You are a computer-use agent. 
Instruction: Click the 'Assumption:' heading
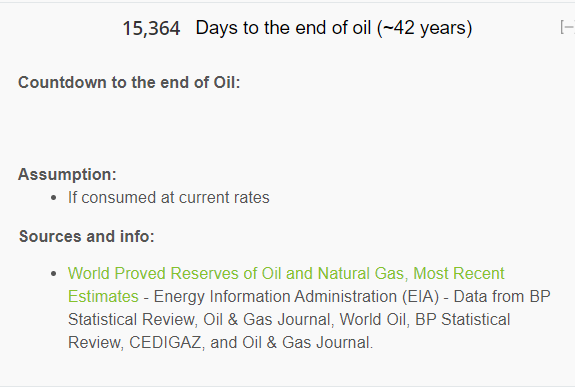[x=67, y=174]
